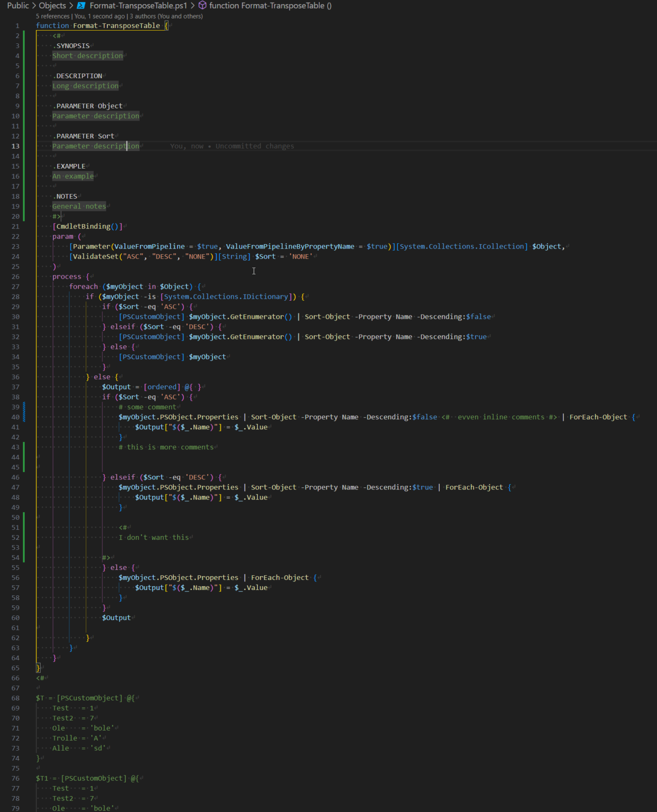Click the green gutter indicator beside line 13

pyautogui.click(x=24, y=146)
